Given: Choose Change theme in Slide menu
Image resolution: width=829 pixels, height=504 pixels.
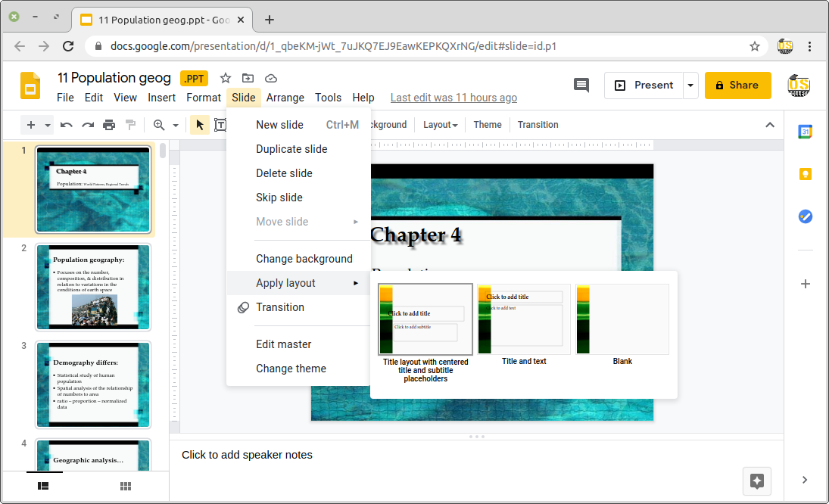Looking at the screenshot, I should (291, 369).
